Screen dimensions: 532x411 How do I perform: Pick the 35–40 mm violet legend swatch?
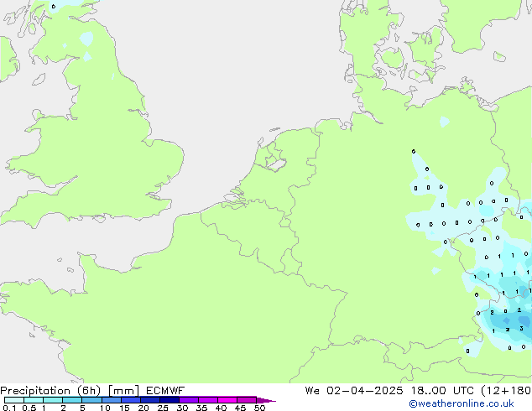point(208,400)
